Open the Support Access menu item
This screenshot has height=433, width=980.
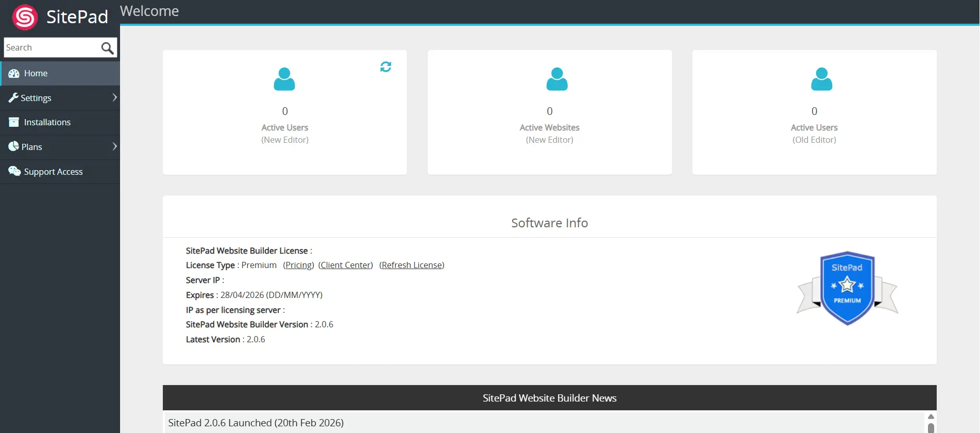pos(60,172)
